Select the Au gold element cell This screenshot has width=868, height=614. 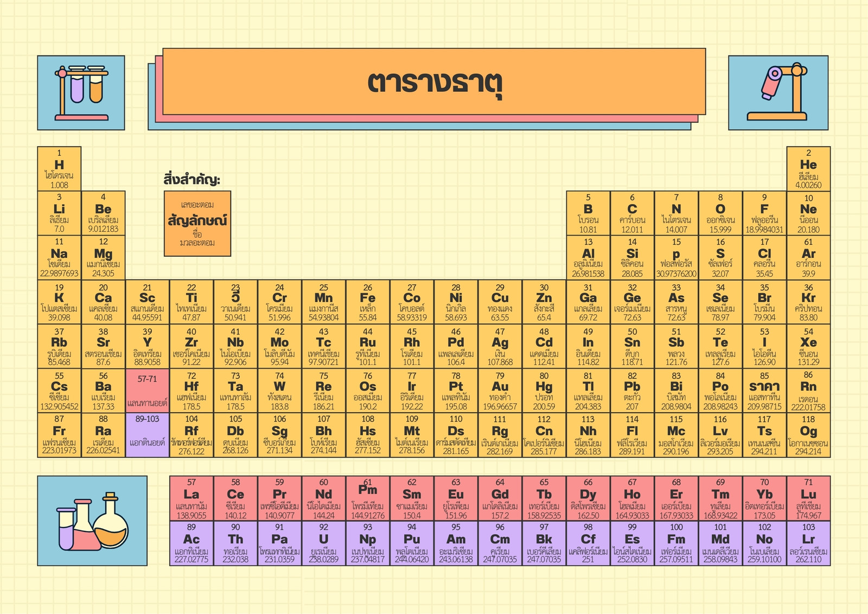[x=500, y=391]
